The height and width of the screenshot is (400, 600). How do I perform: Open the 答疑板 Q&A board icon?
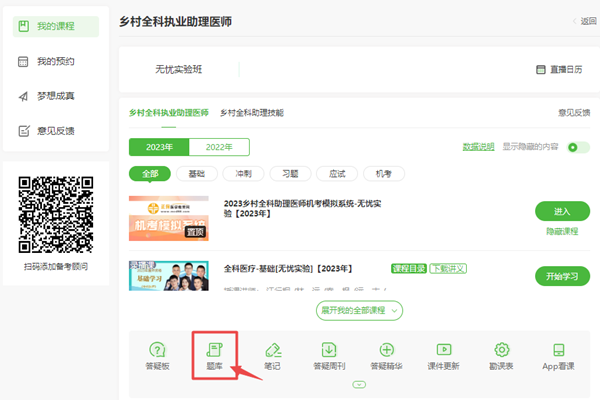click(x=157, y=356)
